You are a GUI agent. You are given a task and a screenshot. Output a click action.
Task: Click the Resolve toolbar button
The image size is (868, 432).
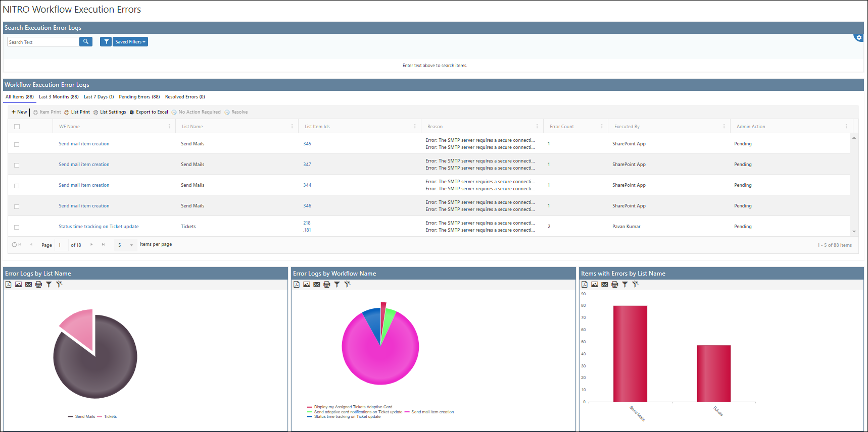coord(236,112)
